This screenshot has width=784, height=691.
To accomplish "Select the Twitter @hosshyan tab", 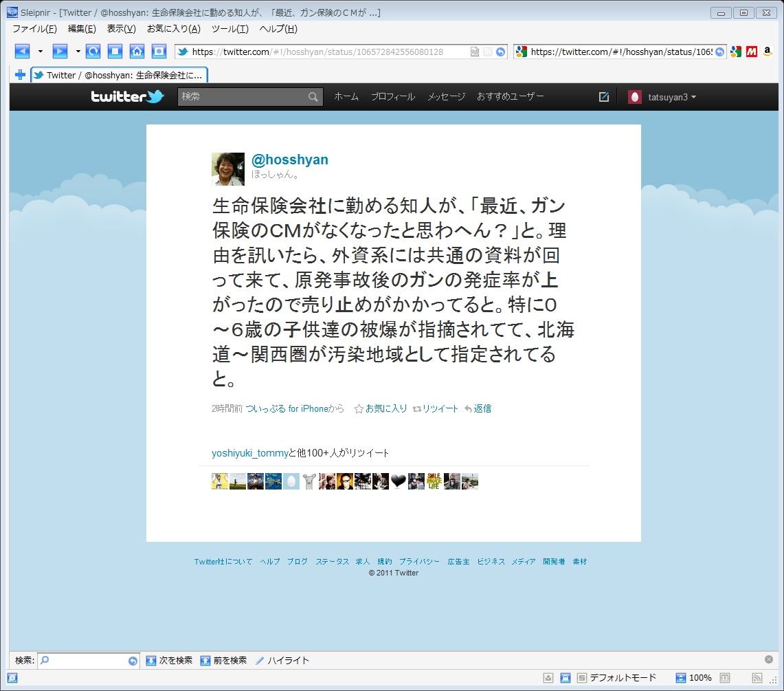I will tap(119, 75).
